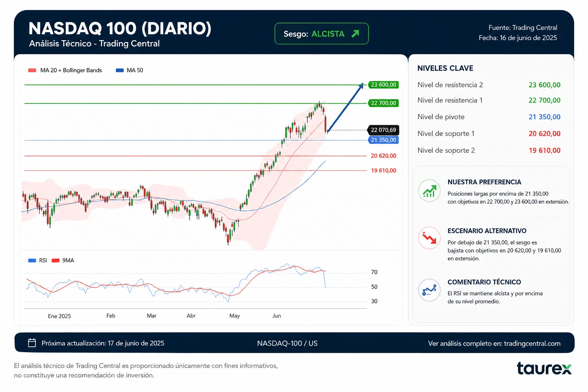Click the current price tag 22 070,69
Image resolution: width=588 pixels, height=392 pixels.
pyautogui.click(x=383, y=130)
